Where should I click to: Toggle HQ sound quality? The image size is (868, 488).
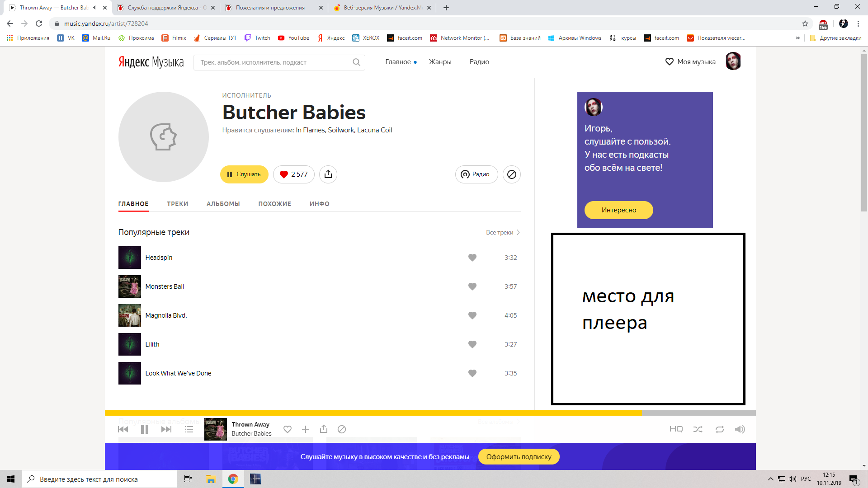(676, 429)
